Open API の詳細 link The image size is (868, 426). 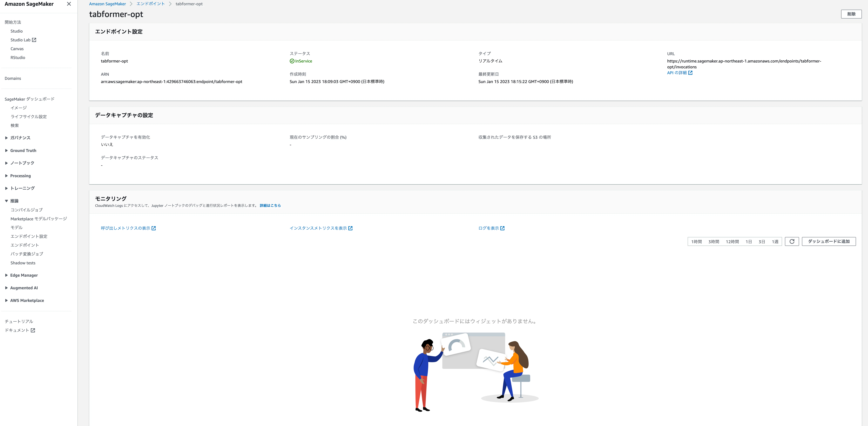coord(677,73)
